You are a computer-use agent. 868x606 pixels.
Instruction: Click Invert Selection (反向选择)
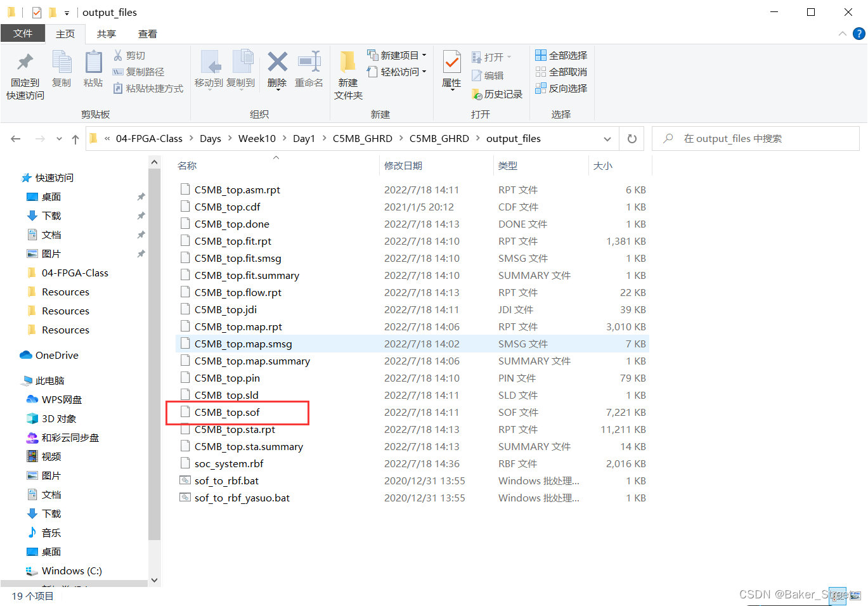point(561,89)
